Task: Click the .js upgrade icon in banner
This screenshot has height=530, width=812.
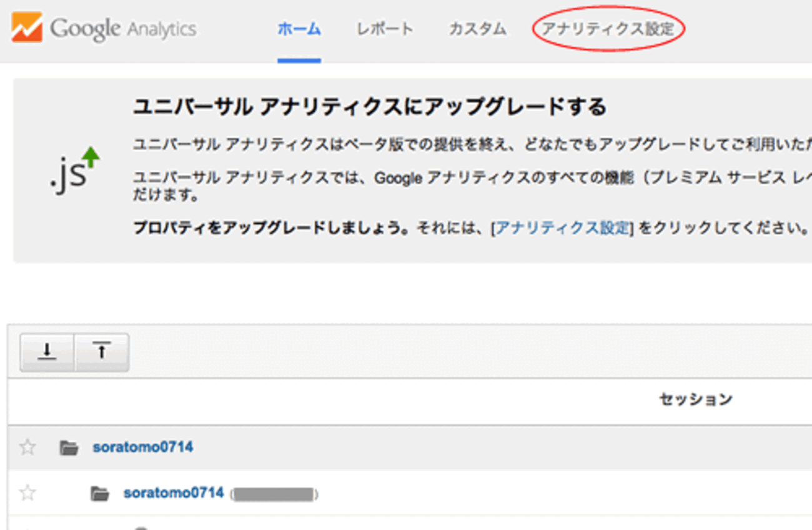Action: tap(74, 169)
